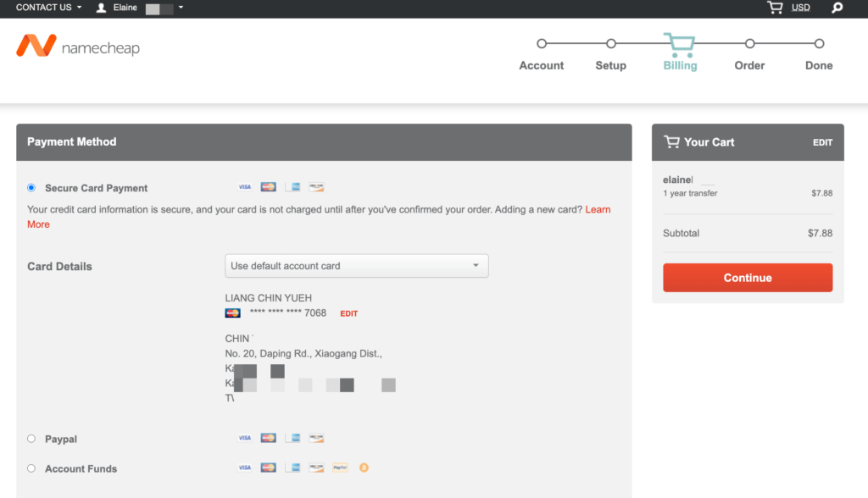Click the Discover icon next to Secure Card Payment

click(x=316, y=187)
